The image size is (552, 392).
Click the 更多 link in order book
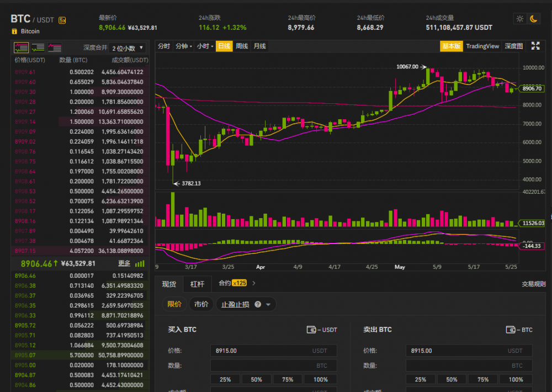[124, 263]
